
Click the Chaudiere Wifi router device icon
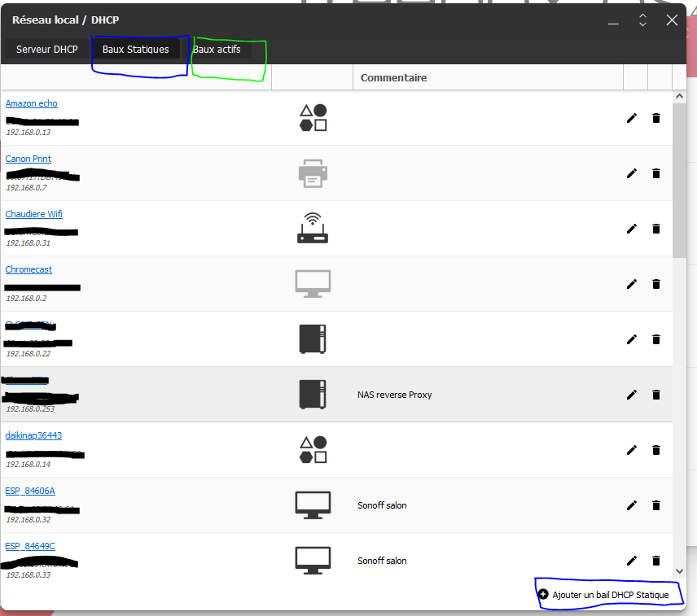313,229
